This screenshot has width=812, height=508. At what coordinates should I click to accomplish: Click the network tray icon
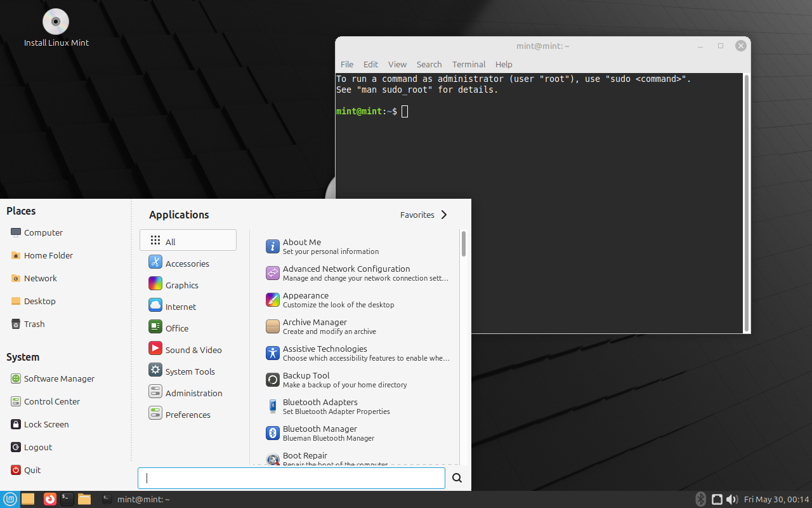click(716, 499)
